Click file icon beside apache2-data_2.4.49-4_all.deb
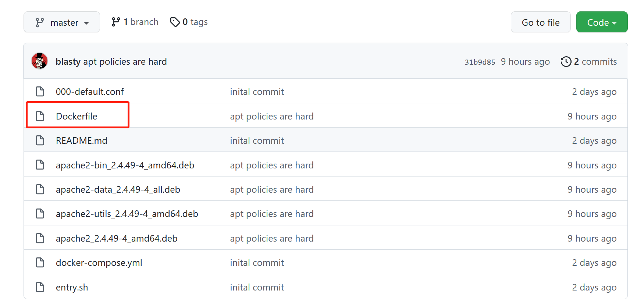 point(40,189)
